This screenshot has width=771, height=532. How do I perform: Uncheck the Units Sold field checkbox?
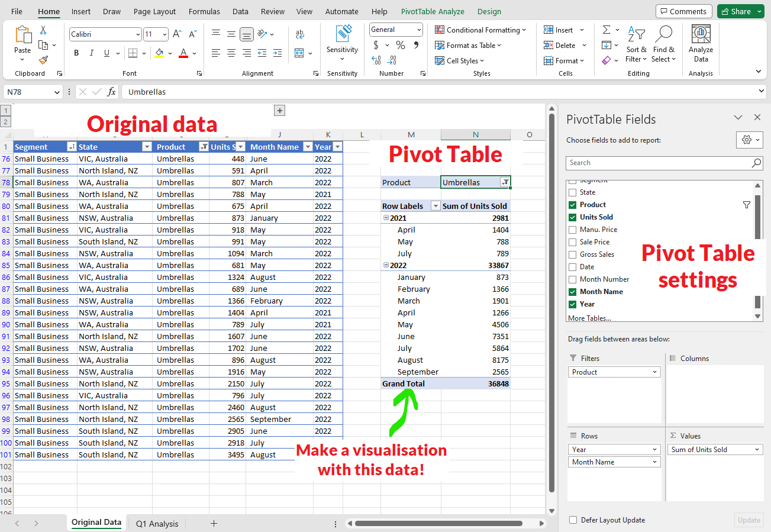(572, 217)
